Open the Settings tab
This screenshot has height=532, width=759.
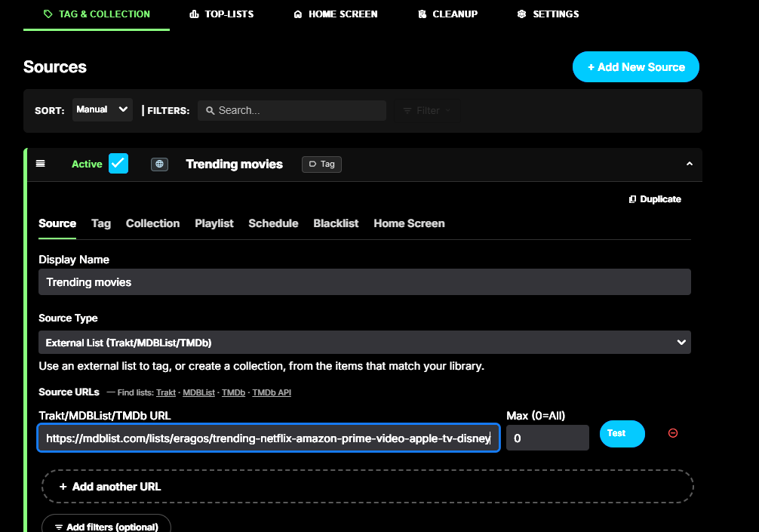pyautogui.click(x=548, y=14)
